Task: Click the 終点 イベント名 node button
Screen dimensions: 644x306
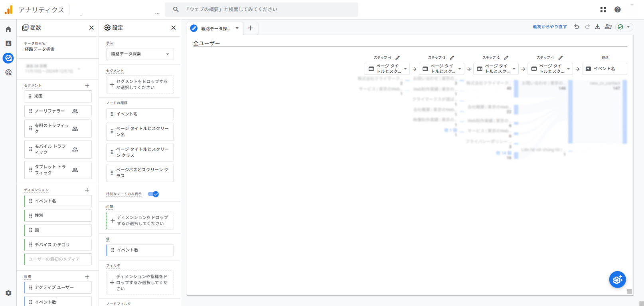Action: [604, 69]
